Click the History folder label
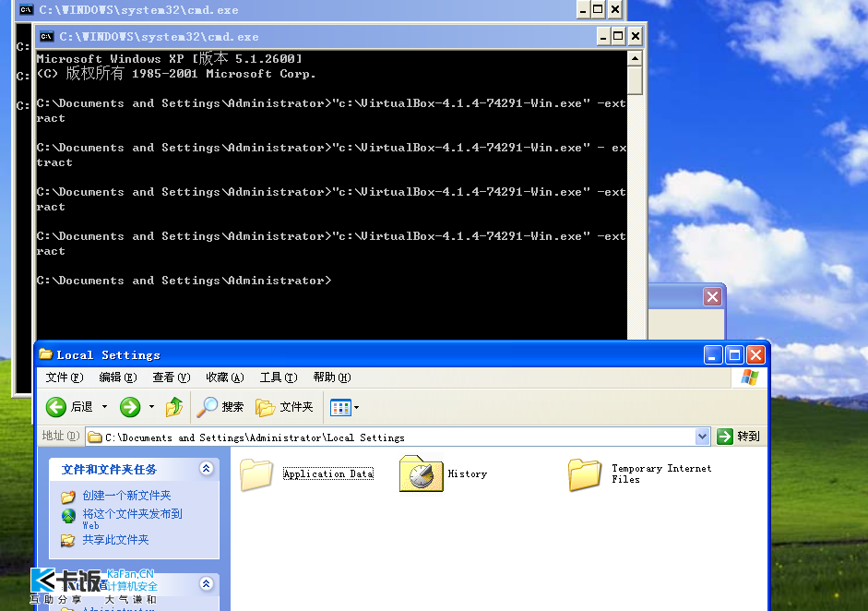Image resolution: width=868 pixels, height=611 pixels. pos(468,474)
